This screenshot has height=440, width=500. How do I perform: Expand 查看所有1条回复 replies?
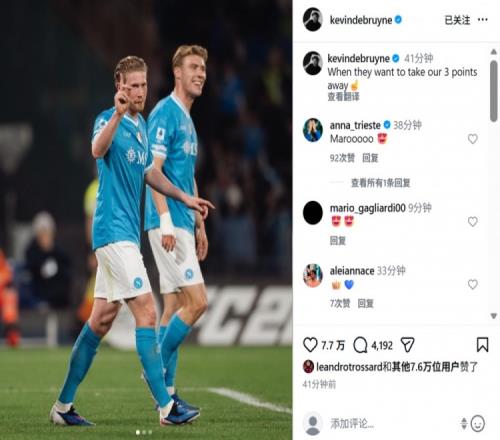(380, 183)
